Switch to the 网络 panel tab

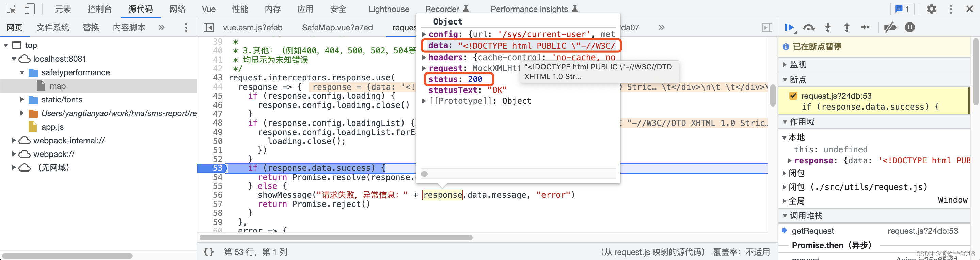[177, 9]
